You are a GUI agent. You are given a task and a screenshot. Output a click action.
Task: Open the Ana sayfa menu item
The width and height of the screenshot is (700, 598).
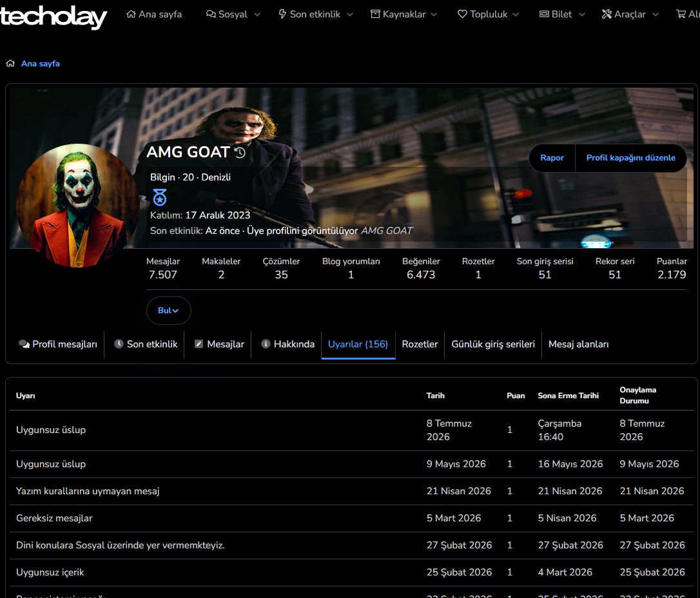[154, 14]
